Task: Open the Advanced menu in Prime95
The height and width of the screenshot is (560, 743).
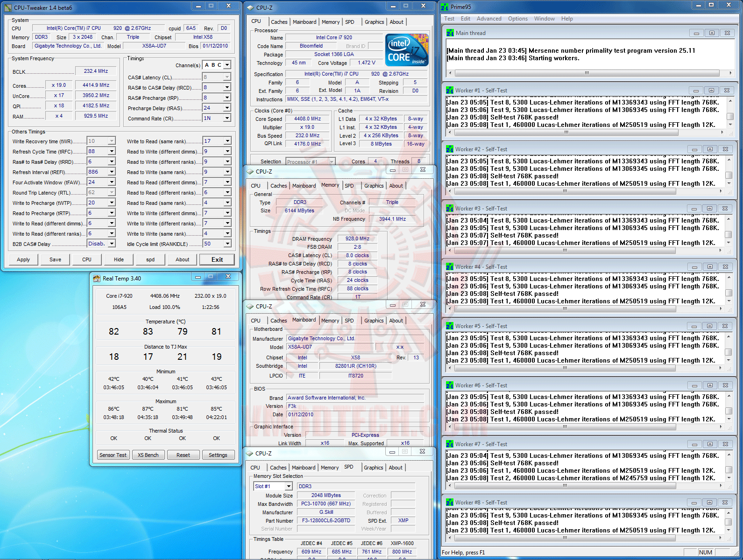Action: click(488, 19)
